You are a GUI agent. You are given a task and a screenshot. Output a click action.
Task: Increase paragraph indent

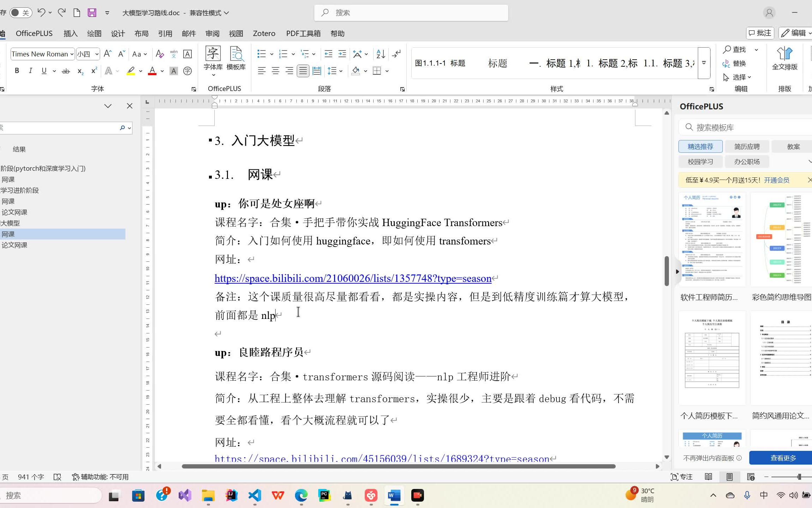point(342,54)
